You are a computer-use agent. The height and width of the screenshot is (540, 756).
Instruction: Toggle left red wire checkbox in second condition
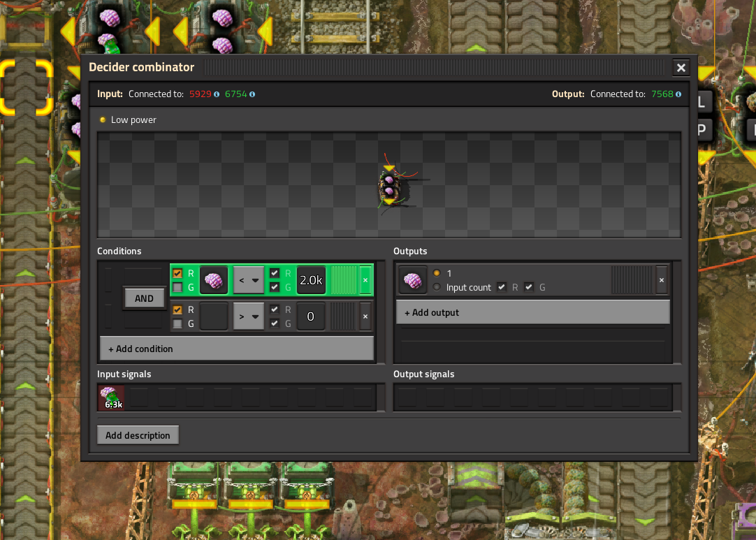click(177, 309)
